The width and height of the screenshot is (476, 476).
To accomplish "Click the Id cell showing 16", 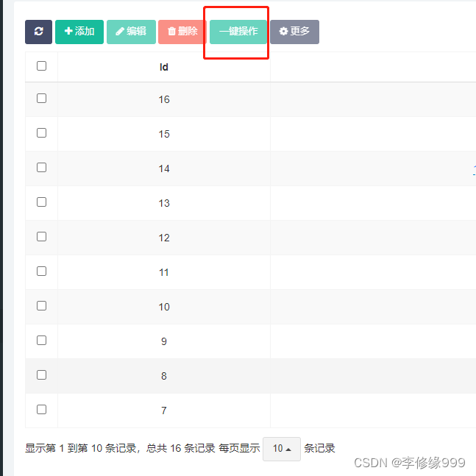I will pos(164,99).
